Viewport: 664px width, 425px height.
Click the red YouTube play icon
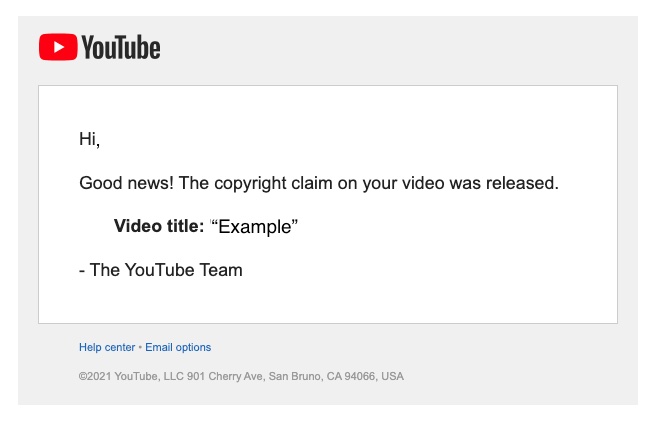[x=58, y=47]
